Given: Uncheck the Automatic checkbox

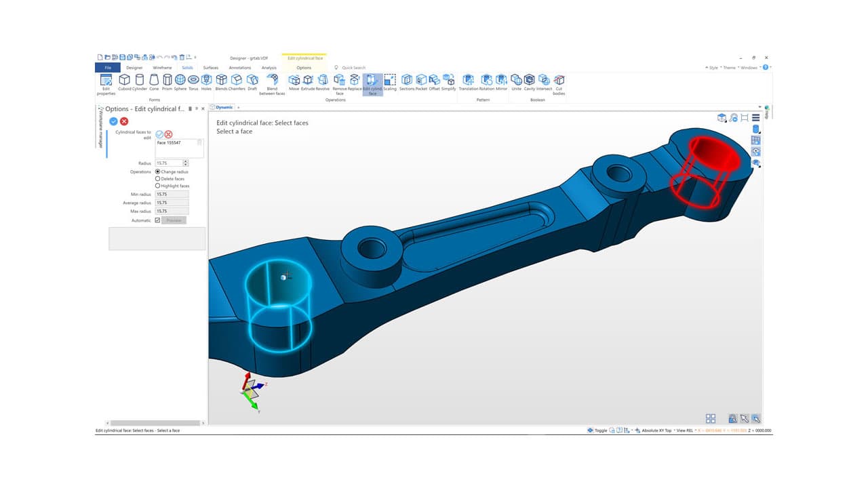Looking at the screenshot, I should (159, 220).
